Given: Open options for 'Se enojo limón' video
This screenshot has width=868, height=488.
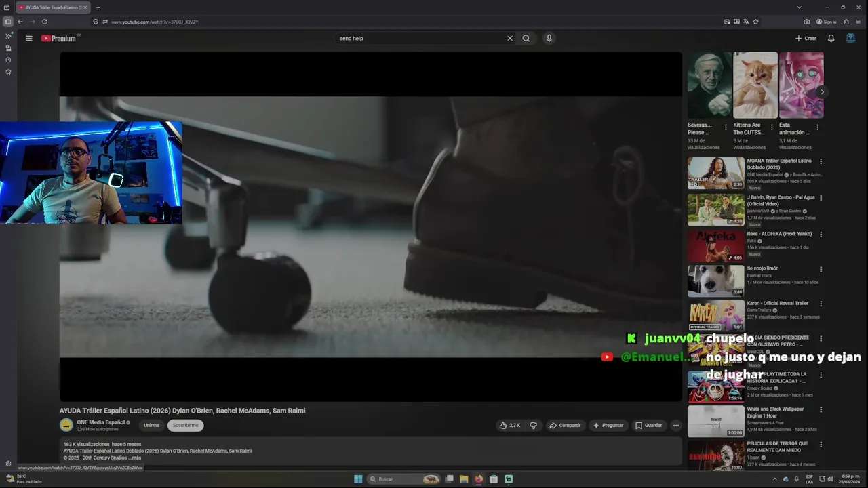Looking at the screenshot, I should [x=821, y=269].
